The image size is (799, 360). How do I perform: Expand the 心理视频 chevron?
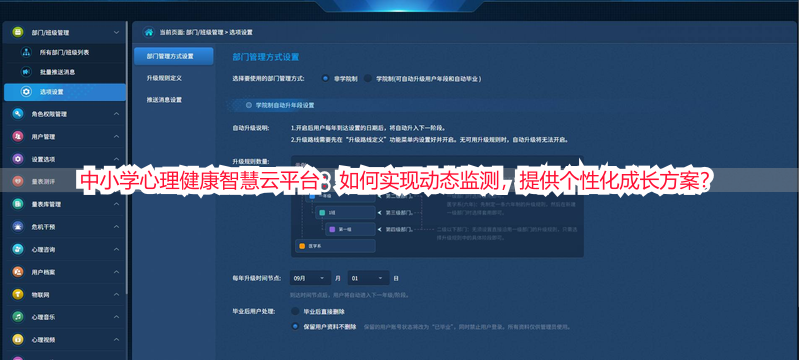coord(116,339)
